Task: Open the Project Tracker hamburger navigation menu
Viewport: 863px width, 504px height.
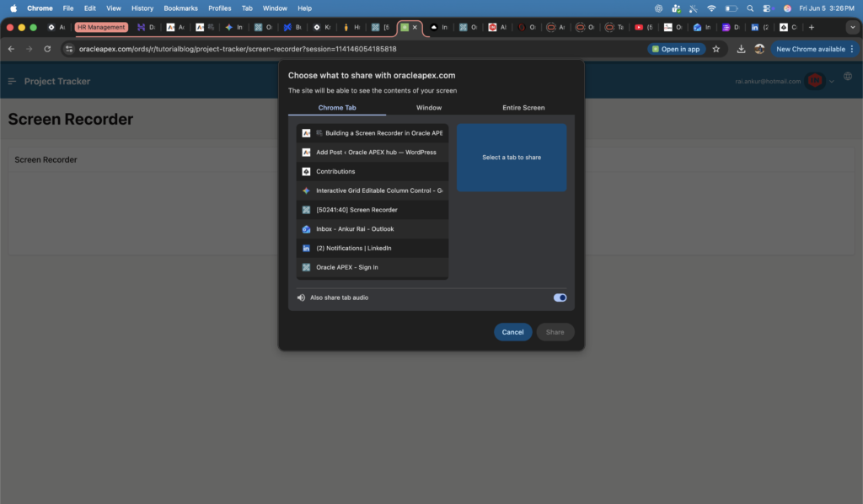Action: pos(12,82)
